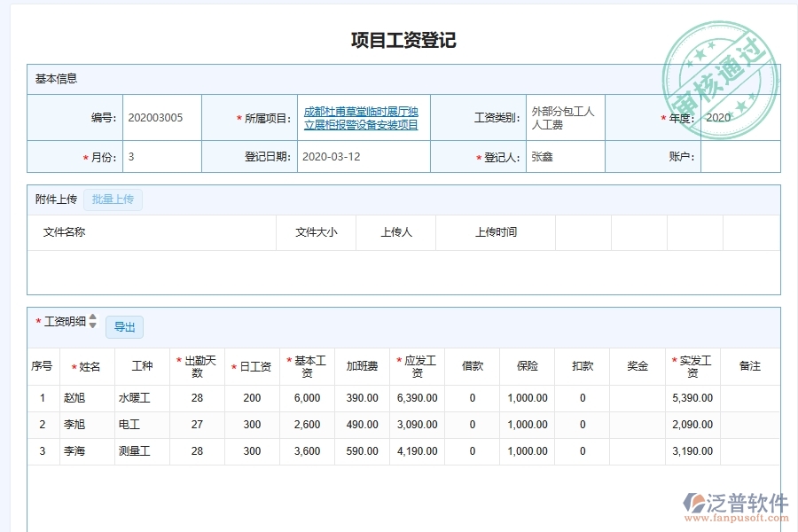798x532 pixels.
Task: Click the 导出 export button
Action: click(124, 326)
